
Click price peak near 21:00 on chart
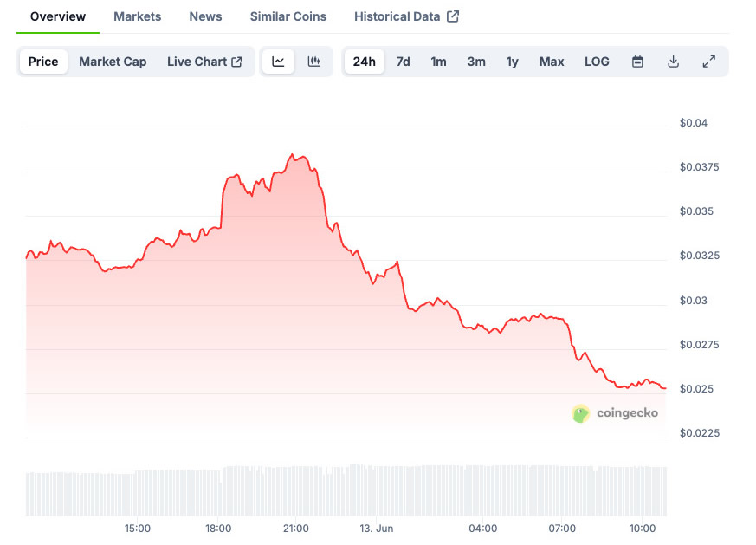coord(293,154)
